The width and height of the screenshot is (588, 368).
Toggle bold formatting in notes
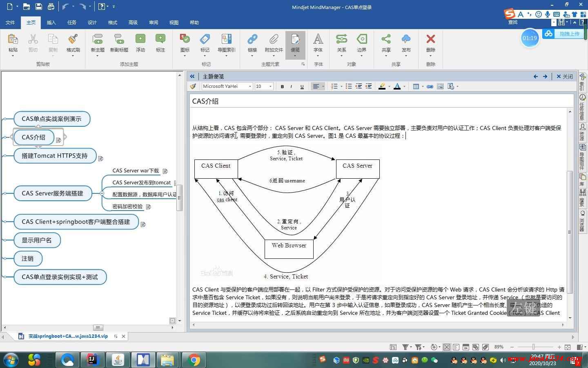[282, 86]
